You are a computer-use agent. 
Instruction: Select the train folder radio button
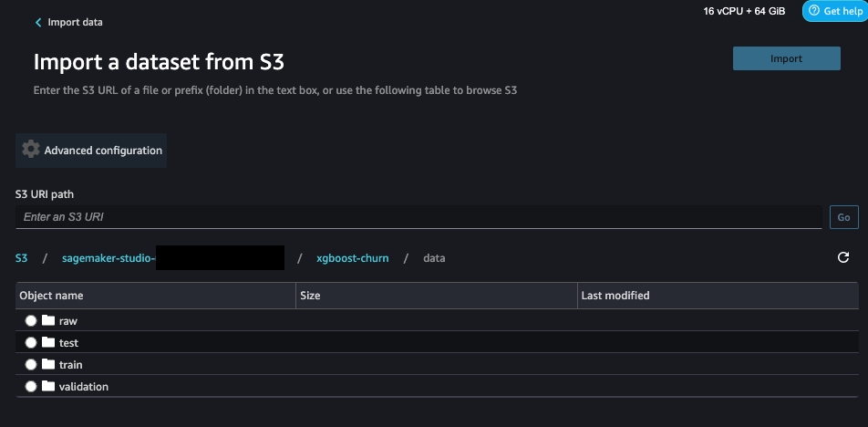click(31, 364)
